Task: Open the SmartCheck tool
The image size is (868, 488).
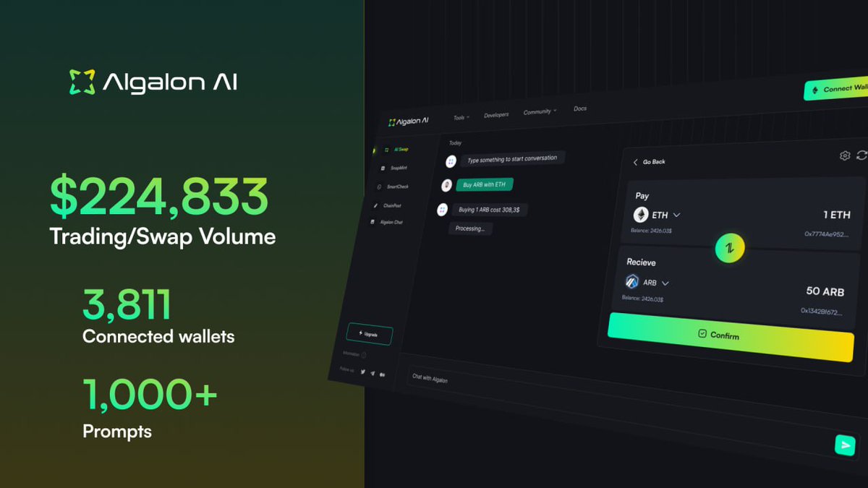Action: [x=396, y=187]
